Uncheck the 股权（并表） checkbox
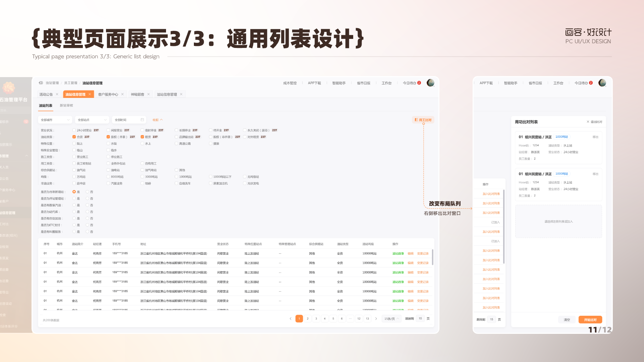 coord(108,137)
